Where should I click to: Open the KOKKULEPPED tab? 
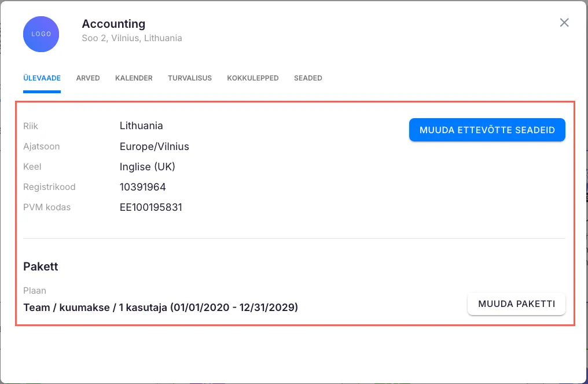click(253, 78)
